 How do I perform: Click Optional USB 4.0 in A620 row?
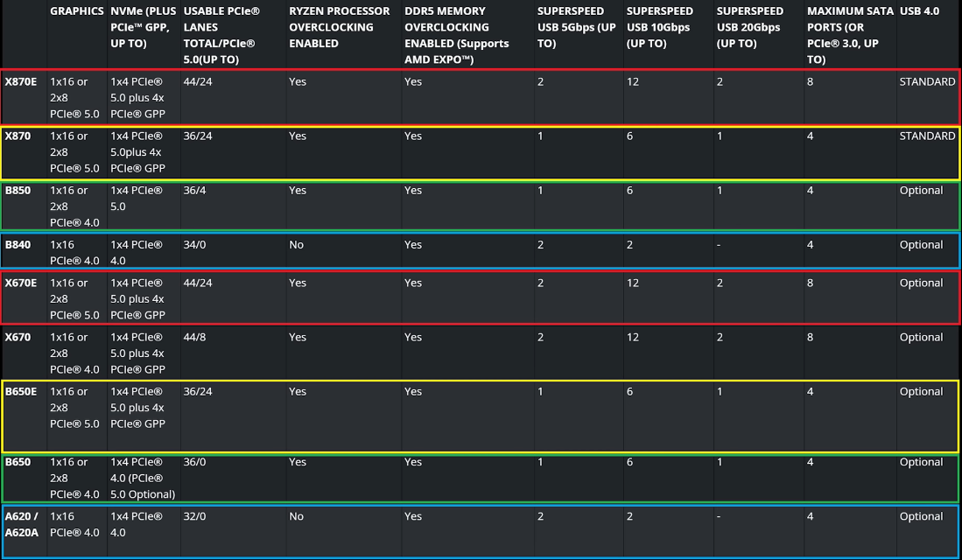(x=921, y=516)
